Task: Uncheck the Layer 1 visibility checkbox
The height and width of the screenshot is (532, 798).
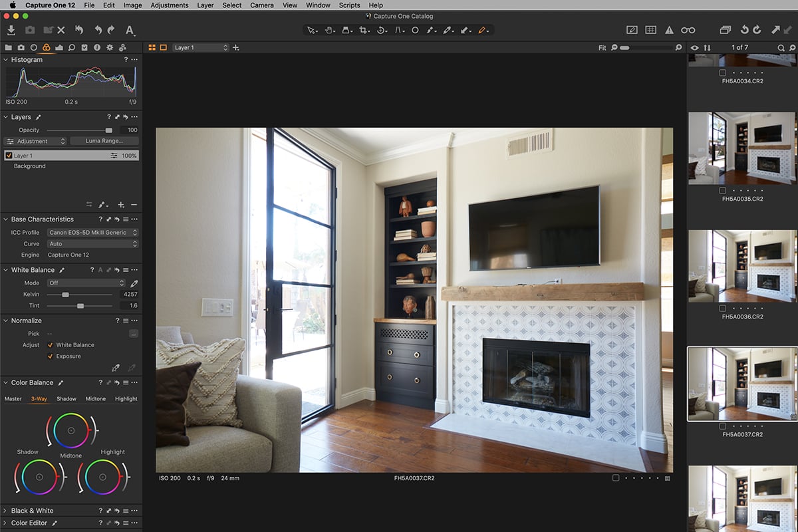Action: click(9, 156)
